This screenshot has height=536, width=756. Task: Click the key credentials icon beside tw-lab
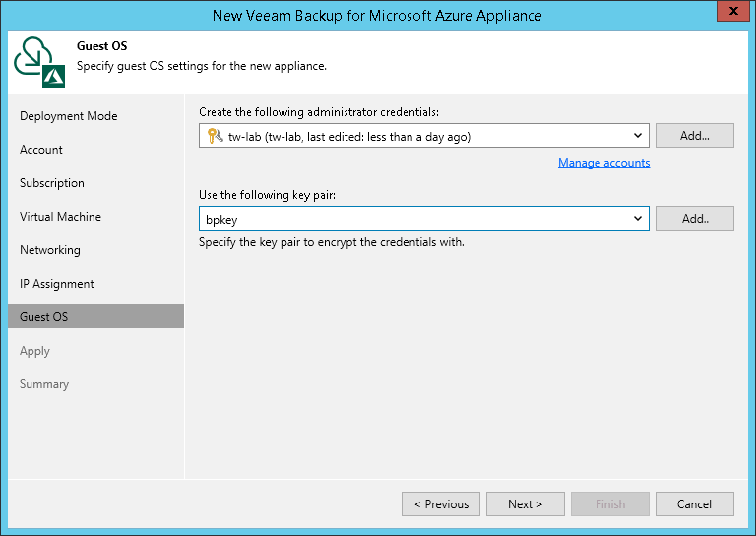pos(215,136)
